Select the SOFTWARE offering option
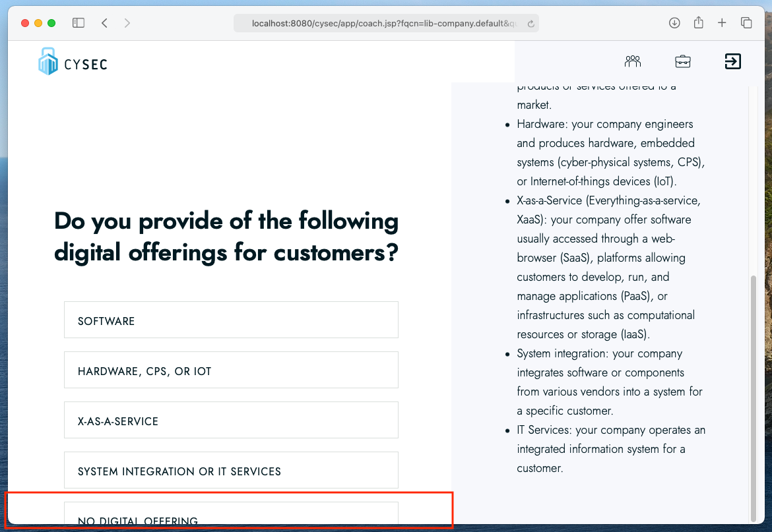The image size is (772, 532). [231, 320]
